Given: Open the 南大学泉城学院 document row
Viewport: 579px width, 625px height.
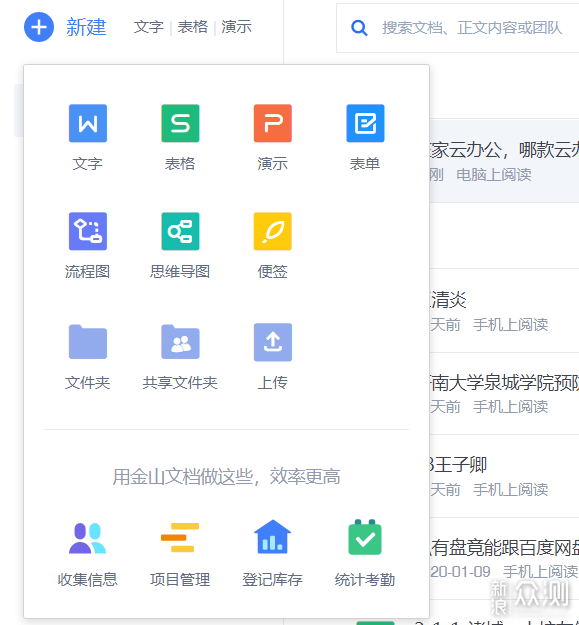Looking at the screenshot, I should click(x=504, y=393).
